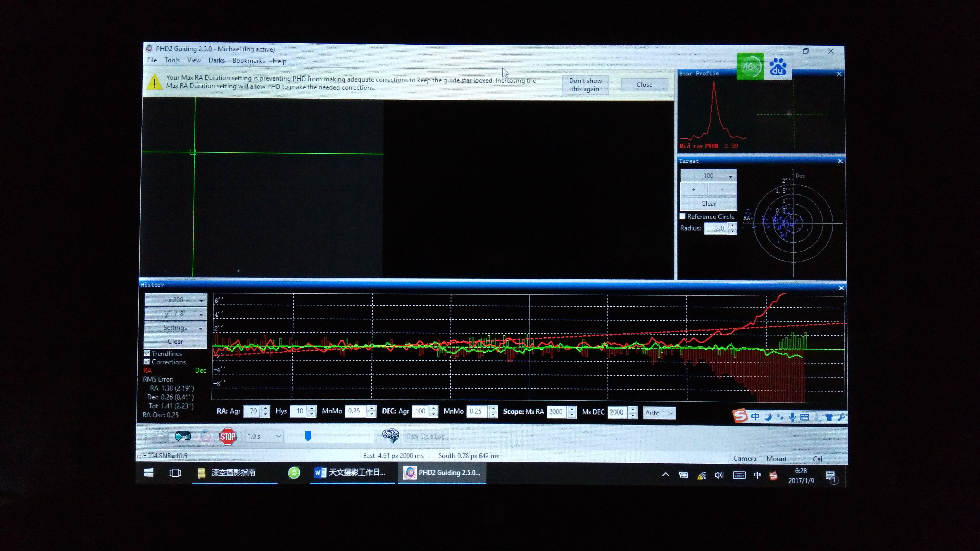This screenshot has height=551, width=980.
Task: Click the + zoom button in Target panel
Action: [694, 189]
